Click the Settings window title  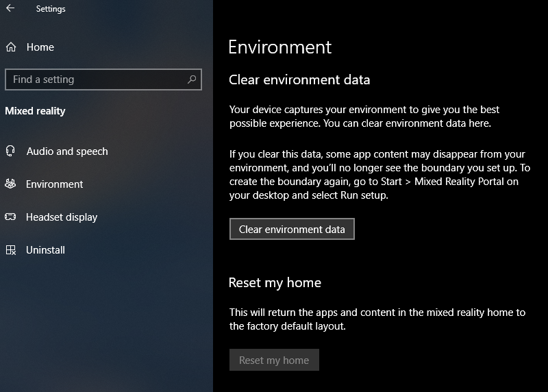[x=51, y=9]
